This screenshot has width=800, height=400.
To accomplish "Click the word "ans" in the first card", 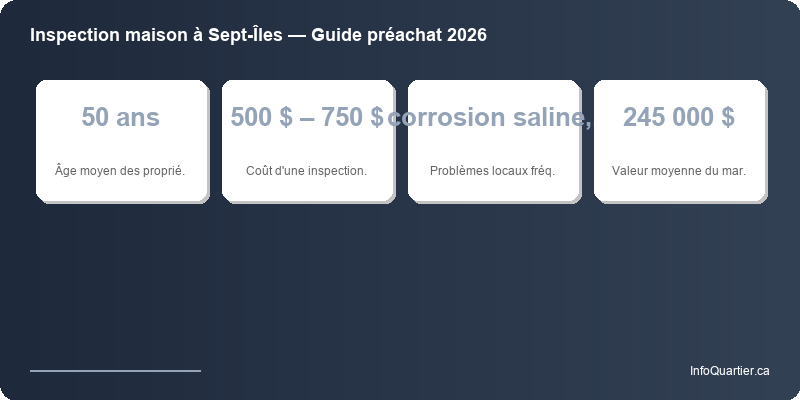I will click(138, 117).
